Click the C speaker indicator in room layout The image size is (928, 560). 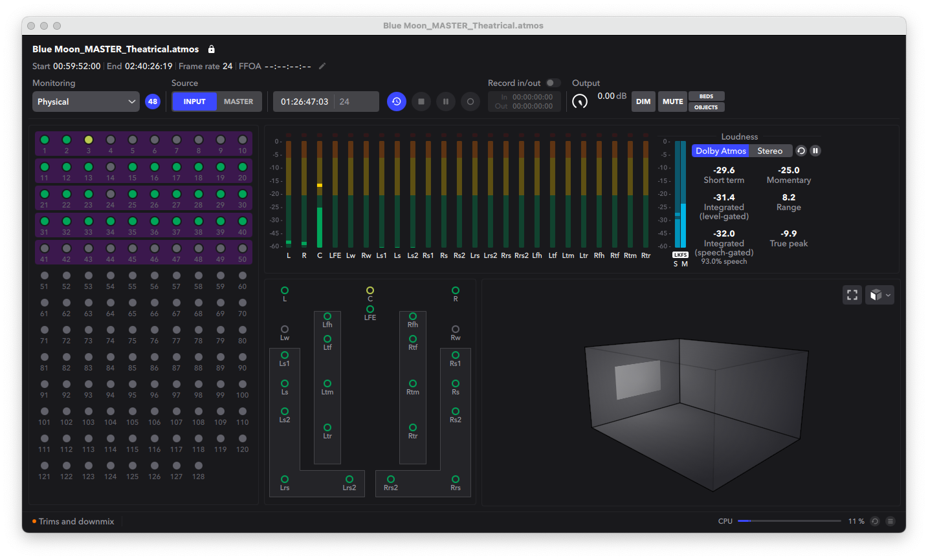tap(370, 290)
